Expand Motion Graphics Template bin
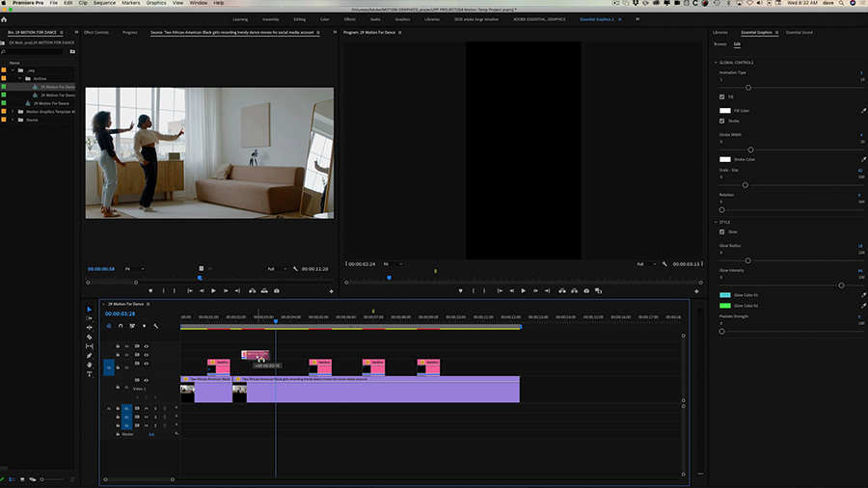The height and width of the screenshot is (488, 868). click(x=13, y=111)
